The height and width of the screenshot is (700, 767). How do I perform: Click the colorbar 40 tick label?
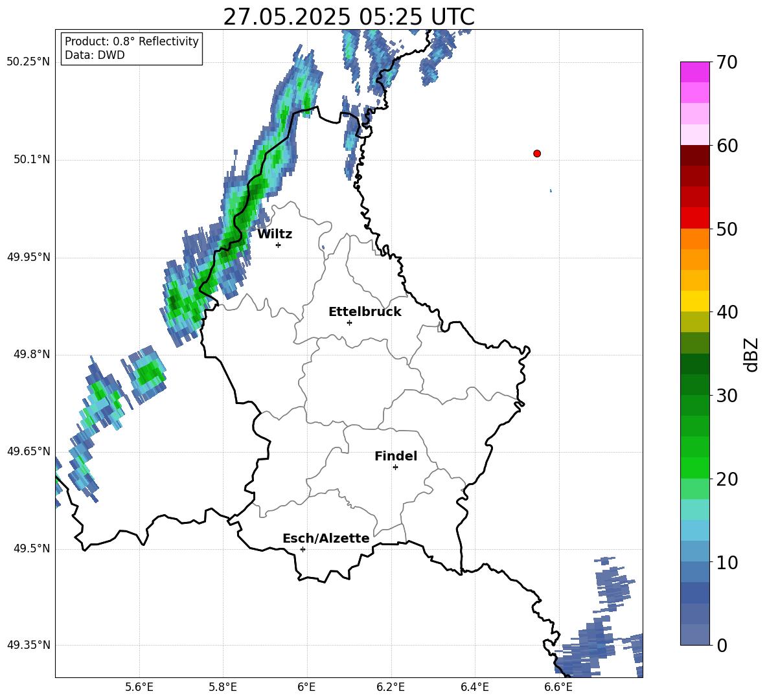(x=727, y=312)
